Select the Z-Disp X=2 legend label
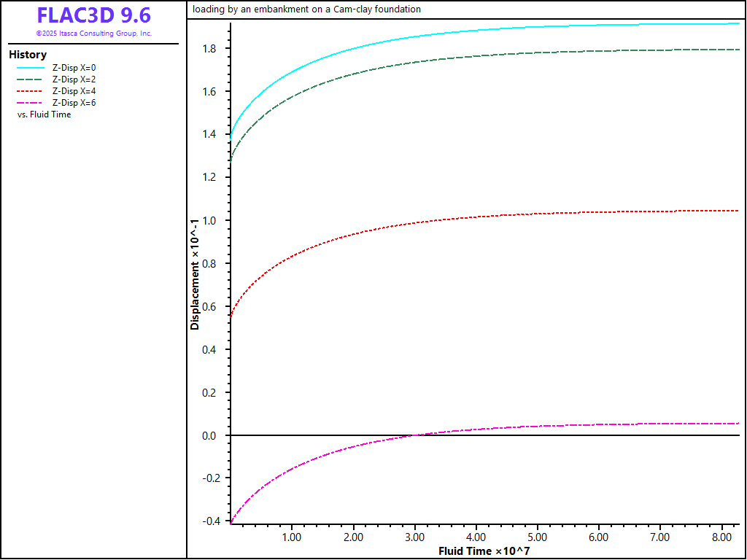Image resolution: width=747 pixels, height=560 pixels. (74, 79)
